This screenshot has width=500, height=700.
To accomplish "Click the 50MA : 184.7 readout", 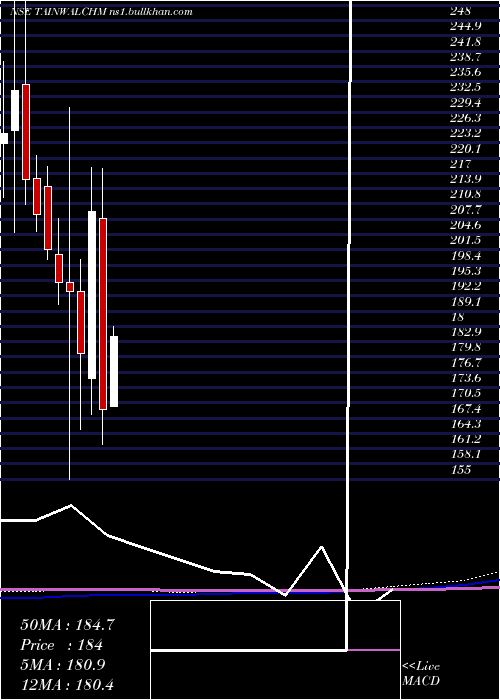I will [x=67, y=625].
